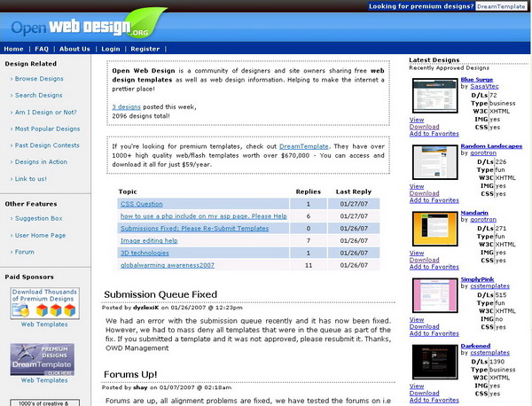Open Random Landscapes title link
This screenshot has width=532, height=406.
pyautogui.click(x=491, y=146)
